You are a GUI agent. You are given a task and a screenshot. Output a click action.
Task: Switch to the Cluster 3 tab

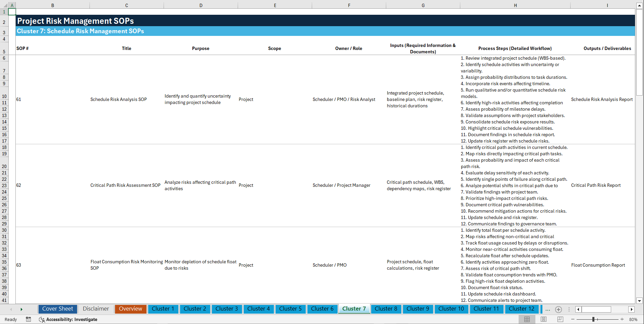tap(227, 309)
